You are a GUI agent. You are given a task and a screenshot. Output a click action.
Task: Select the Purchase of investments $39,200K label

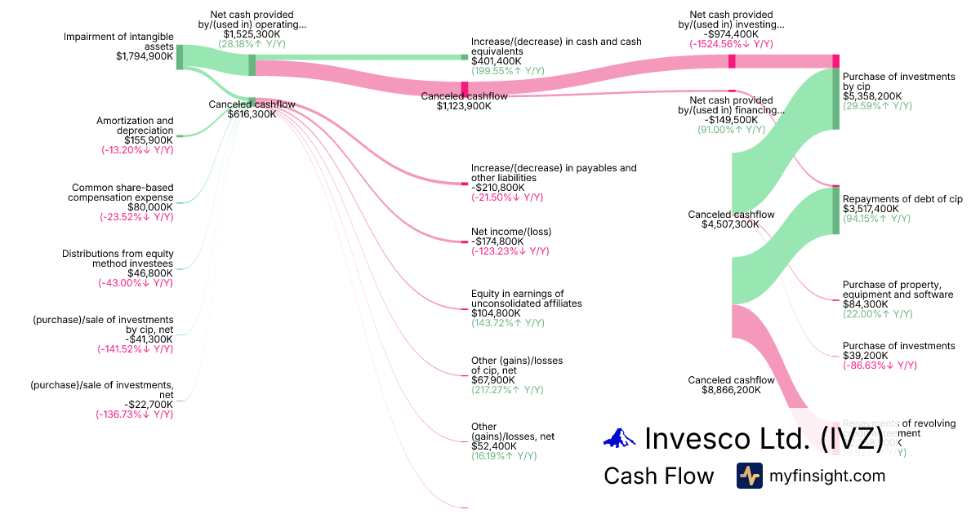(x=898, y=346)
